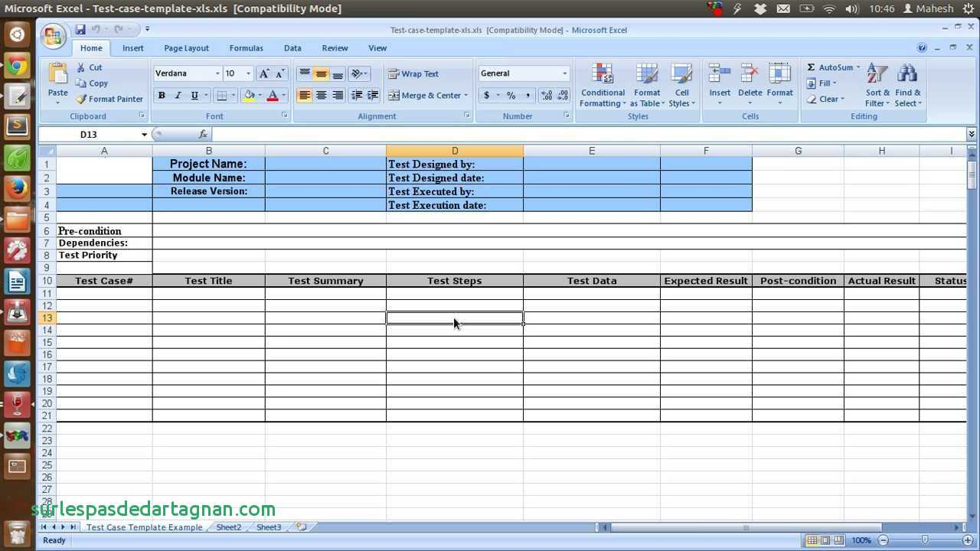This screenshot has height=551, width=980.
Task: Toggle bold formatting
Action: pos(161,95)
